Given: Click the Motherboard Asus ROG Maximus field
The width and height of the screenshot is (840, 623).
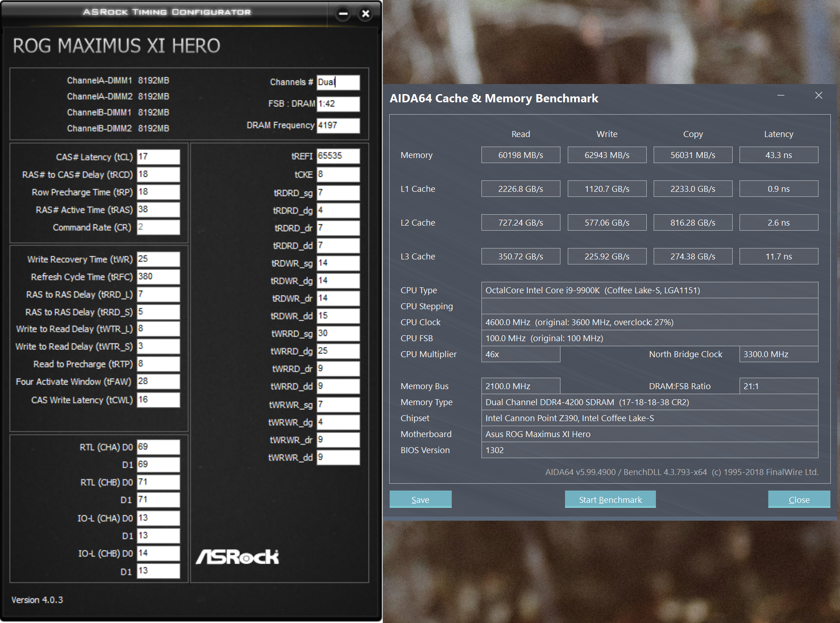Looking at the screenshot, I should pos(650,434).
